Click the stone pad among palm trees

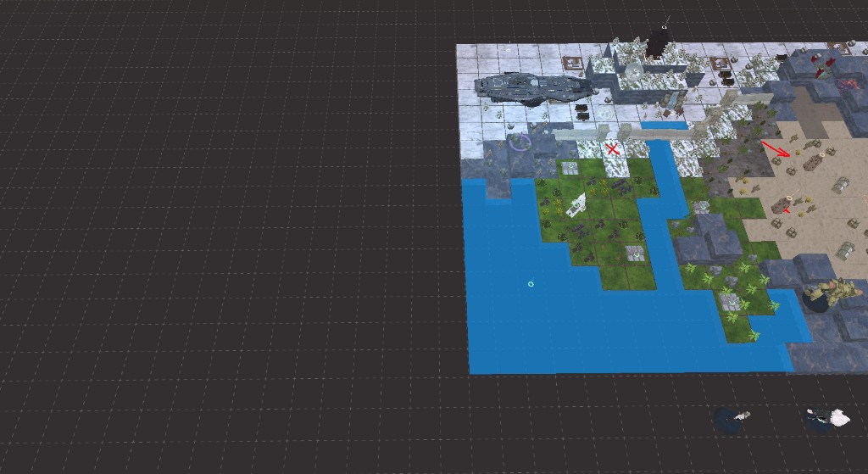730,303
